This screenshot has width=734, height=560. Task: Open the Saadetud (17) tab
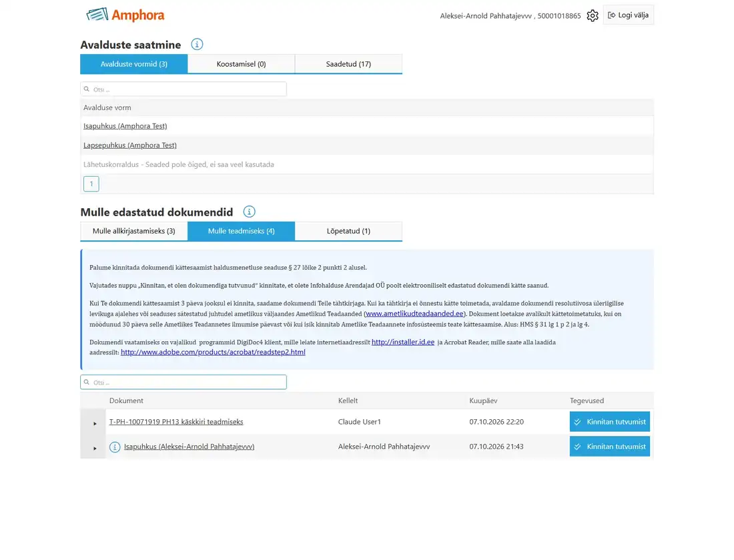point(348,64)
